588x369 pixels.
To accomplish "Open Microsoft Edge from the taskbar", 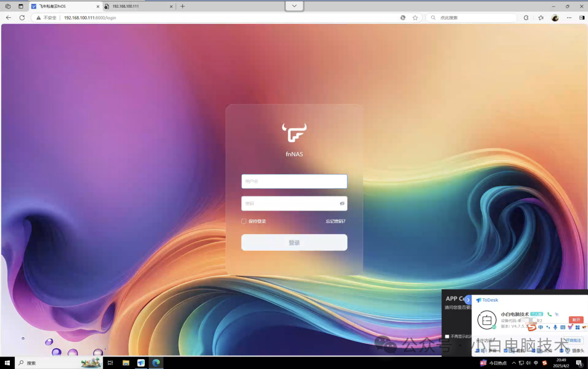I will pos(156,363).
